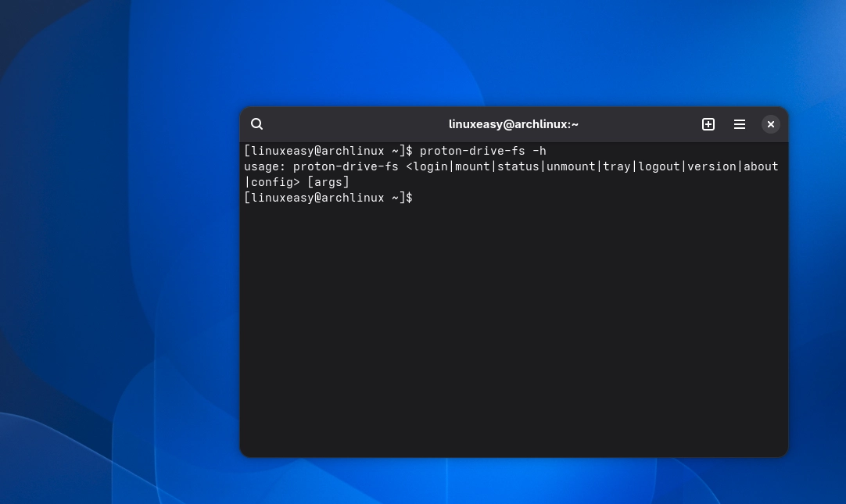The width and height of the screenshot is (846, 504).
Task: Click the usage line beginning 'usage: proton-drive-fs'
Action: (511, 166)
